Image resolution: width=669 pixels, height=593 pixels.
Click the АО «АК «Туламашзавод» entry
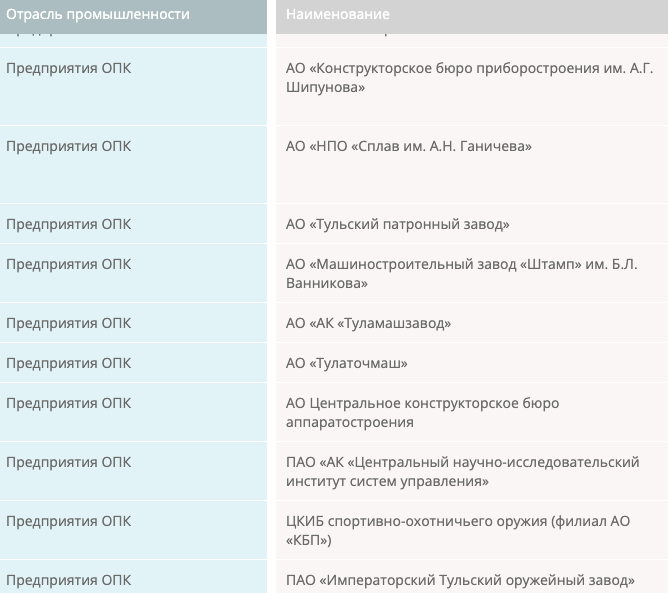click(368, 323)
